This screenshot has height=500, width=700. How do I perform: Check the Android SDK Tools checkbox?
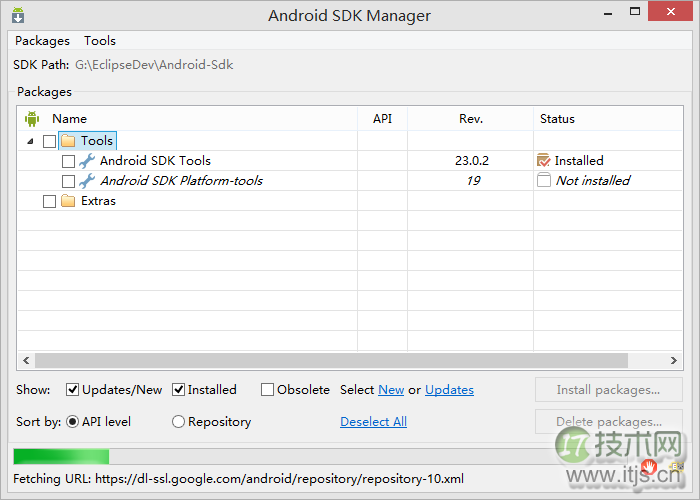click(68, 161)
